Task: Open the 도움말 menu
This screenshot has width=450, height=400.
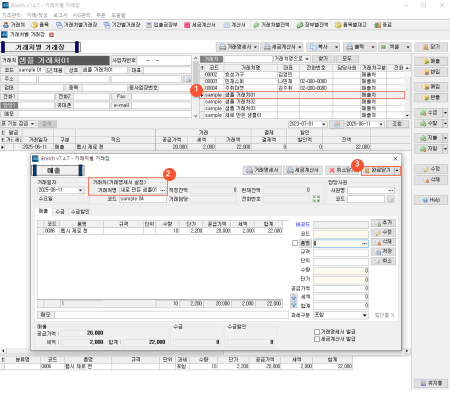Action: [118, 15]
